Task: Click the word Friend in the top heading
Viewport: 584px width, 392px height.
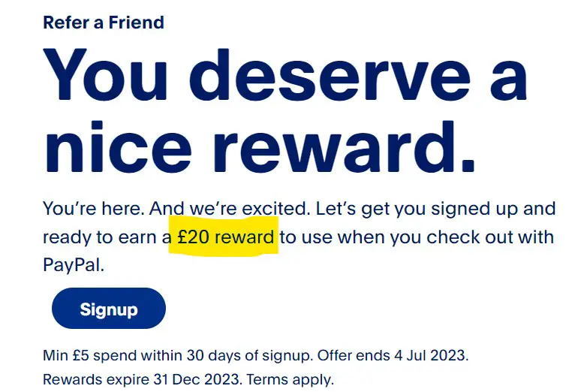Action: point(137,23)
